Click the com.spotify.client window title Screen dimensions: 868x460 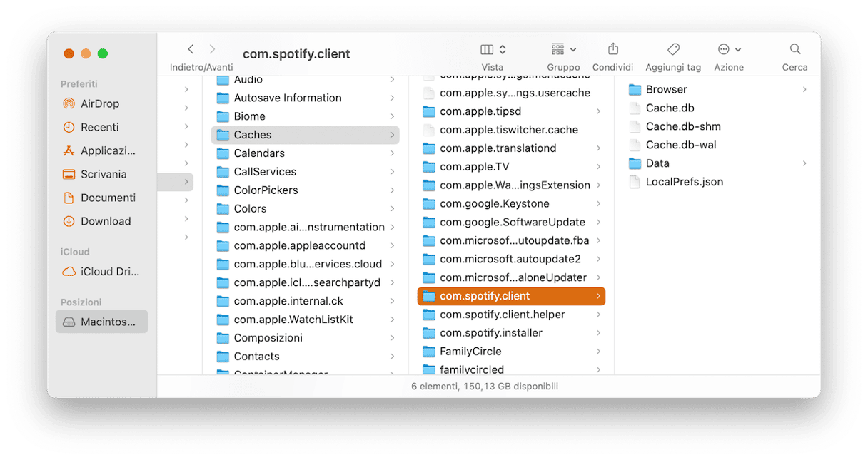click(x=296, y=54)
